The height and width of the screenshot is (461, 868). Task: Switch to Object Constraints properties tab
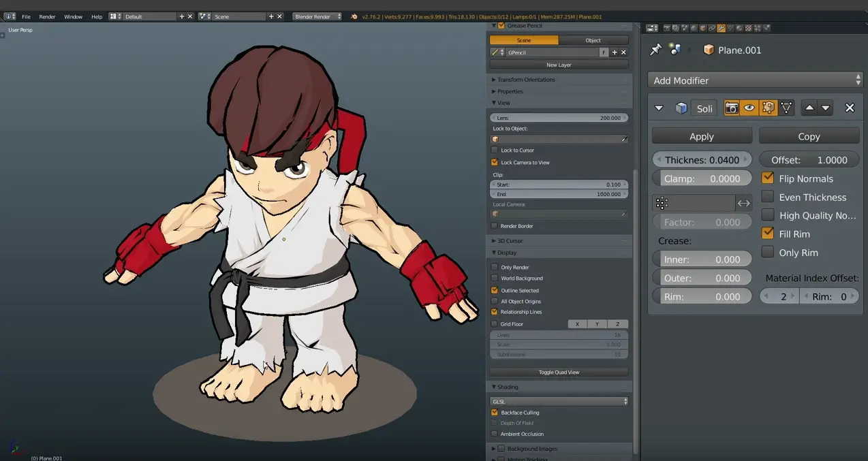pyautogui.click(x=712, y=28)
